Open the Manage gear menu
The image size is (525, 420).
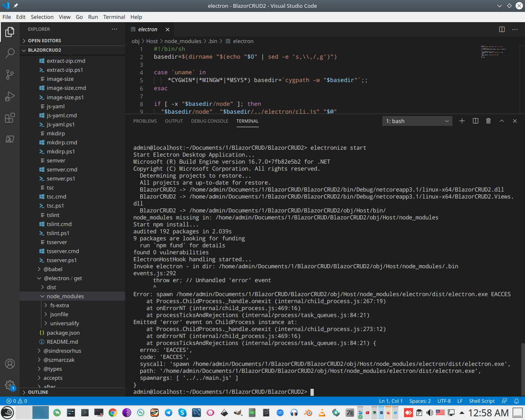tap(10, 385)
